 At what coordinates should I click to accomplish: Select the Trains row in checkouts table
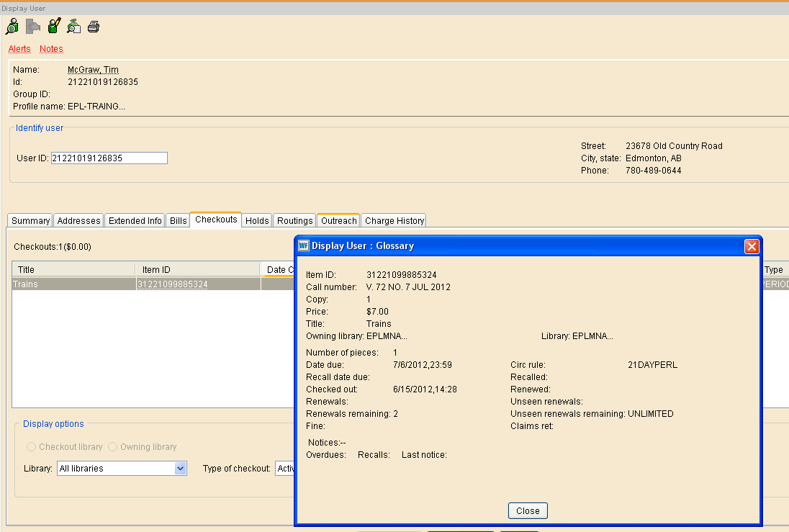153,284
